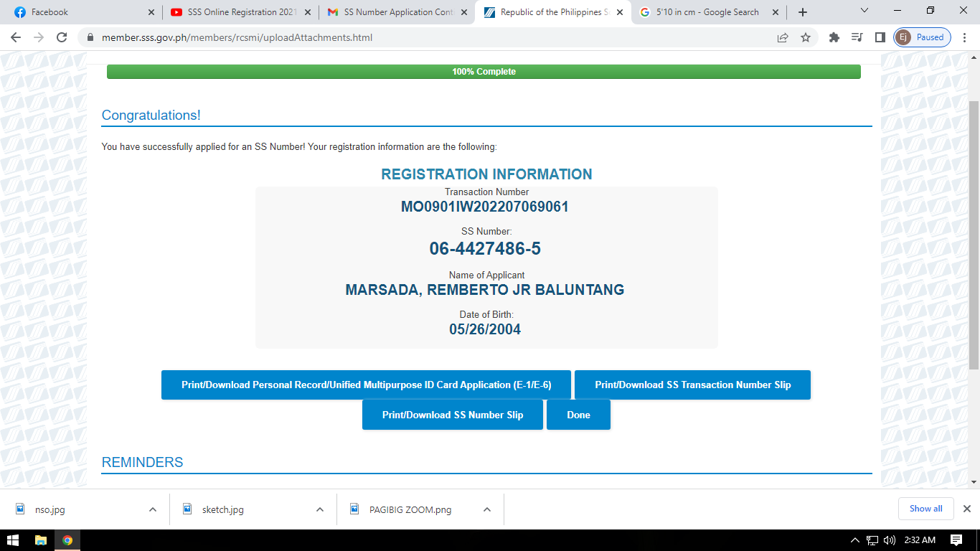
Task: Open the Chrome tab search chevron
Action: (864, 11)
